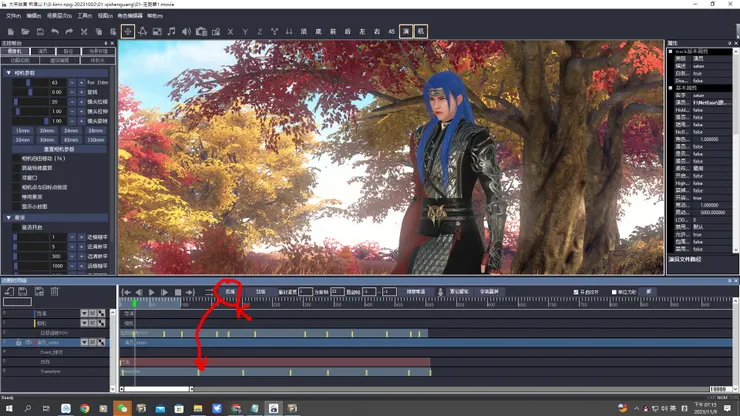Screen dimensions: 740x416
Task: Open the 工具 menu
Action: point(84,16)
